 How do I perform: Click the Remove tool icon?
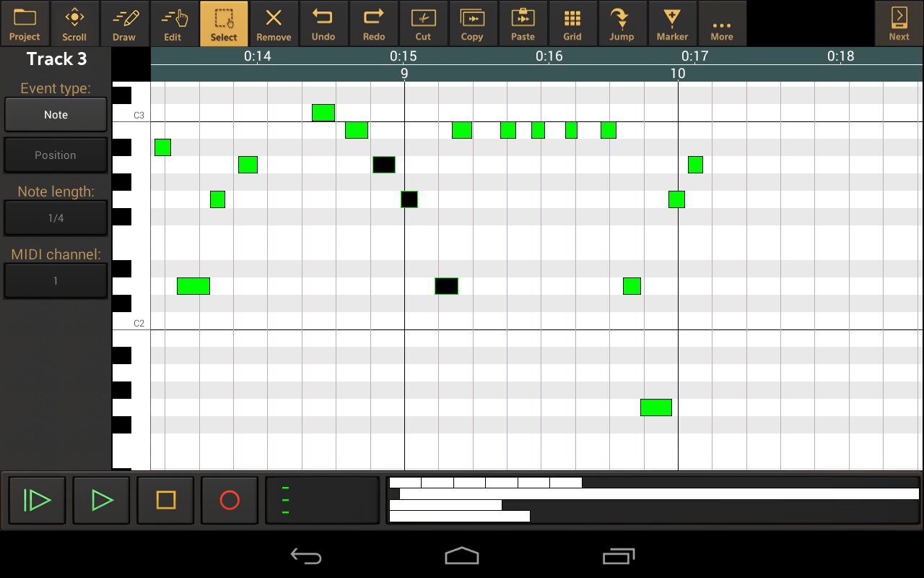pyautogui.click(x=274, y=24)
